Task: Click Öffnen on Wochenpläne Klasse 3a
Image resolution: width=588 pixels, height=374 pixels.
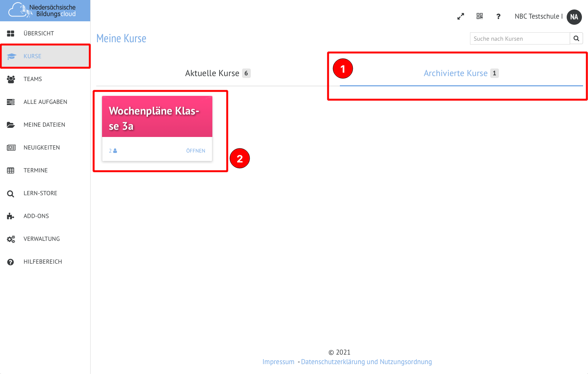Action: (196, 151)
